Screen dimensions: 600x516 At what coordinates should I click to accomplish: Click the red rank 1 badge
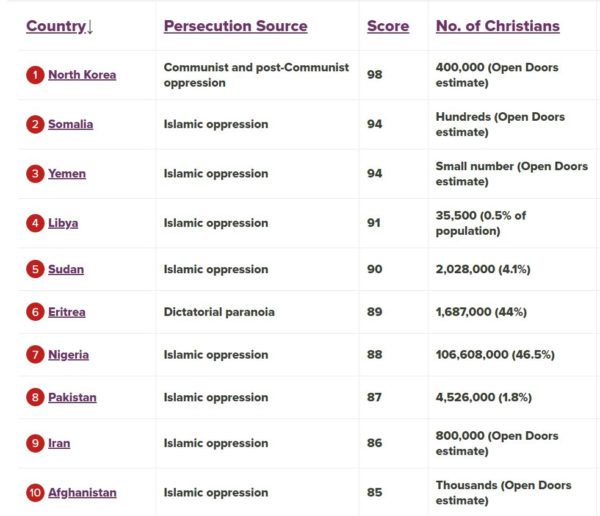click(35, 75)
